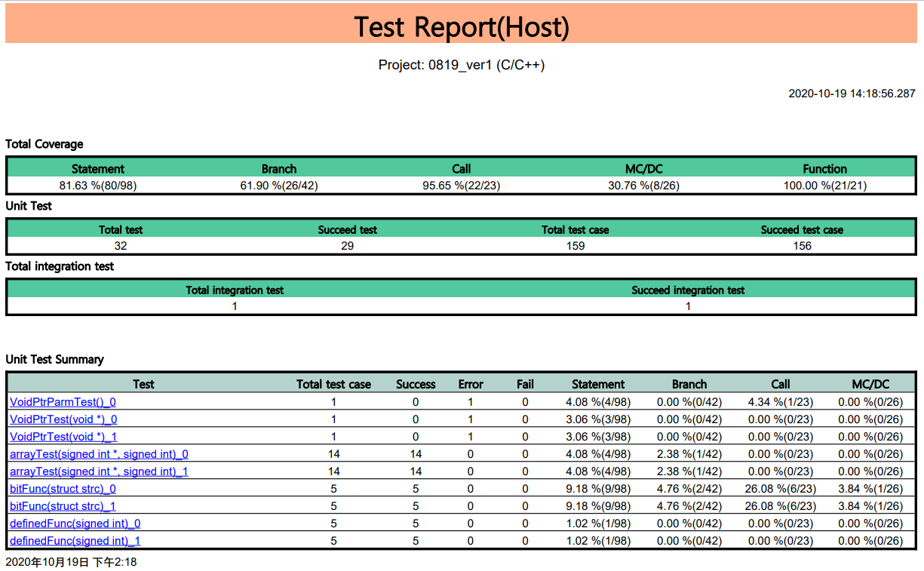Select the succeed test count "29"

coord(348,246)
